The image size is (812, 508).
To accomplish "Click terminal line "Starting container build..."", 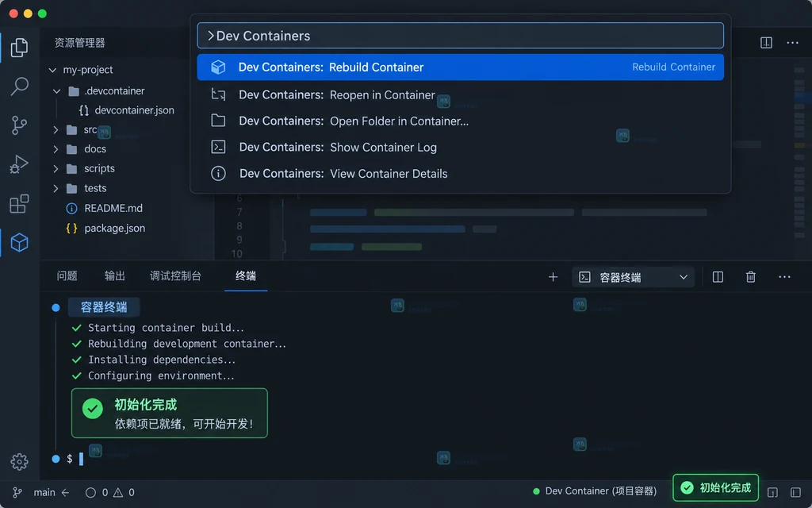I will coord(166,328).
